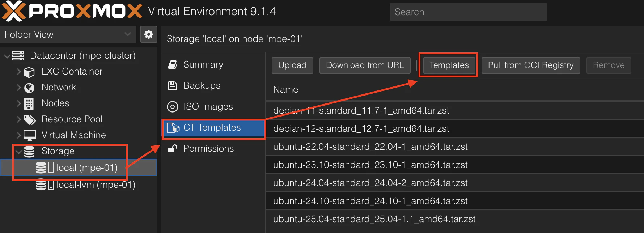This screenshot has width=644, height=233.
Task: Expand the Resource Pool tree node
Action: pos(18,119)
